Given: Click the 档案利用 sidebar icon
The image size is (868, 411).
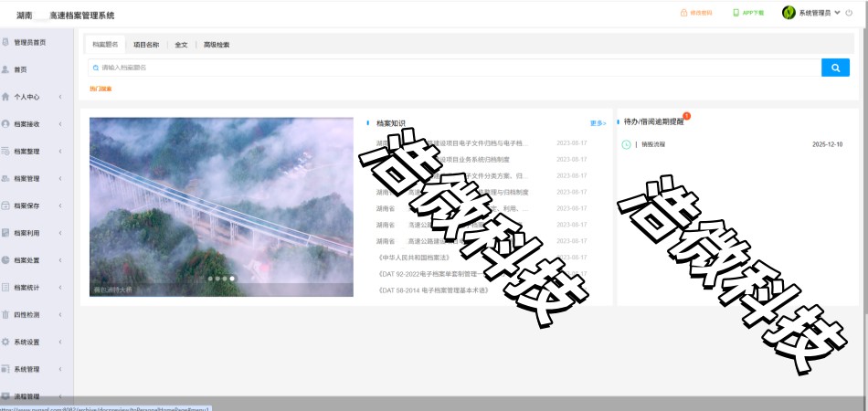Looking at the screenshot, I should coord(5,233).
